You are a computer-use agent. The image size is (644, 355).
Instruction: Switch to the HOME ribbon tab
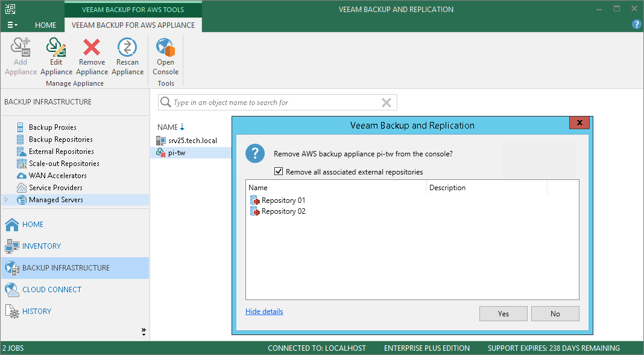pyautogui.click(x=46, y=25)
